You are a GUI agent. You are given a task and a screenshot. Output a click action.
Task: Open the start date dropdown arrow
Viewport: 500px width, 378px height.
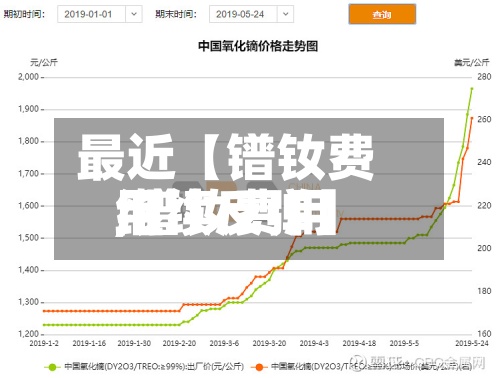134,14
